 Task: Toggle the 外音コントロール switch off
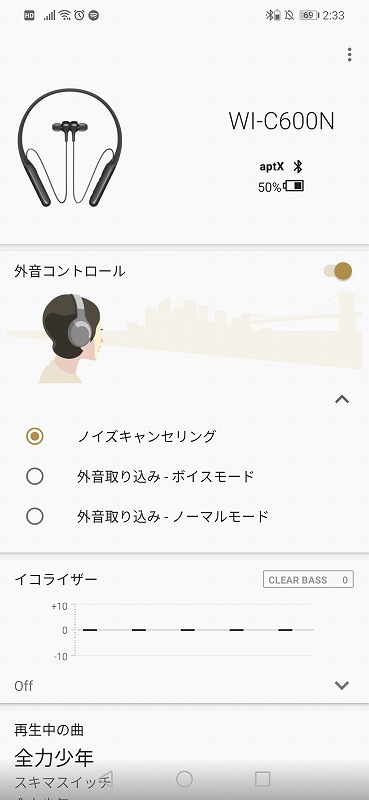coord(338,271)
